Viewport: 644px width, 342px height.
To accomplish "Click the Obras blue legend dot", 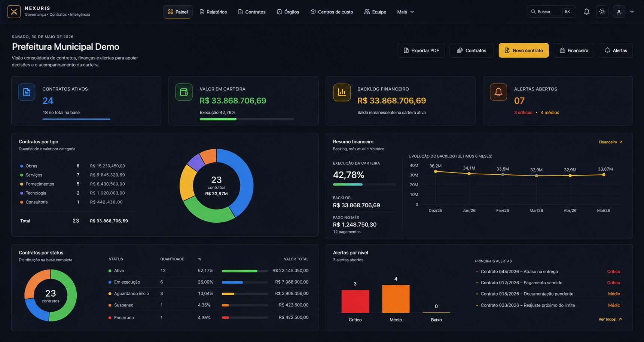I will tap(22, 166).
